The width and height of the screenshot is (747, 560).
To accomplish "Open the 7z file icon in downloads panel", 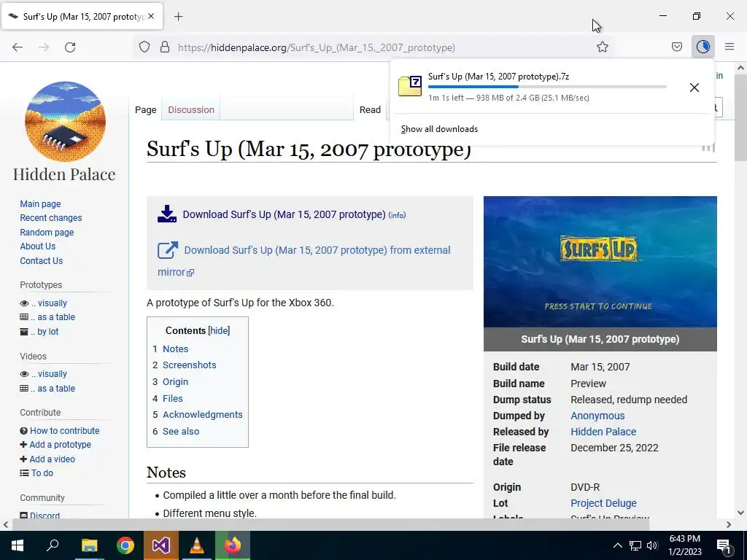I will tap(410, 86).
